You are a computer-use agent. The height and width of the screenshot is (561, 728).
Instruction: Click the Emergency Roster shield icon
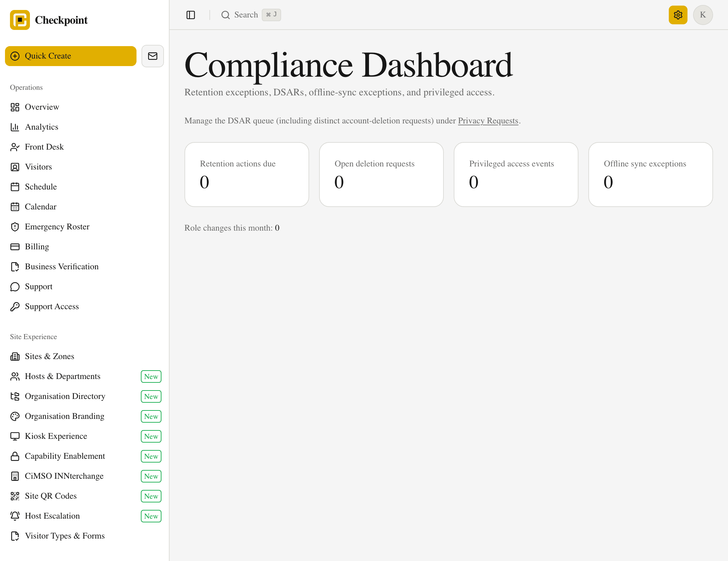(15, 227)
